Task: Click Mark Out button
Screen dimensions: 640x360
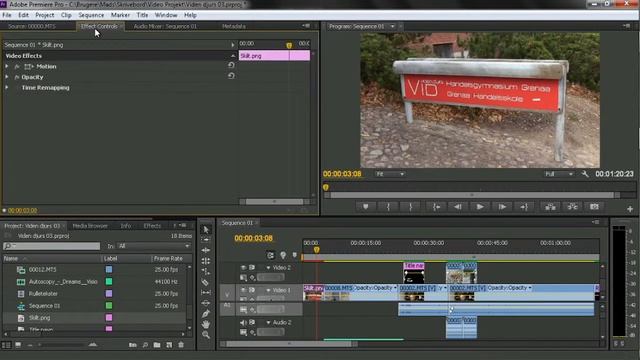Action: point(411,207)
